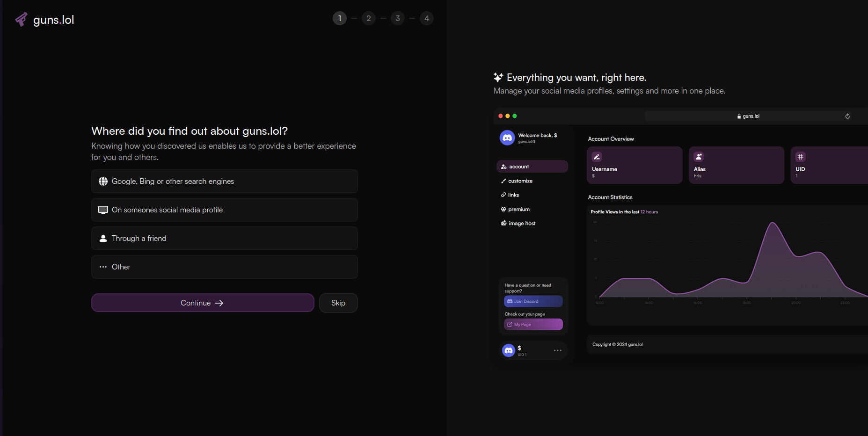Click the Username card pencil icon
Screen dimensions: 868x436
pyautogui.click(x=597, y=157)
